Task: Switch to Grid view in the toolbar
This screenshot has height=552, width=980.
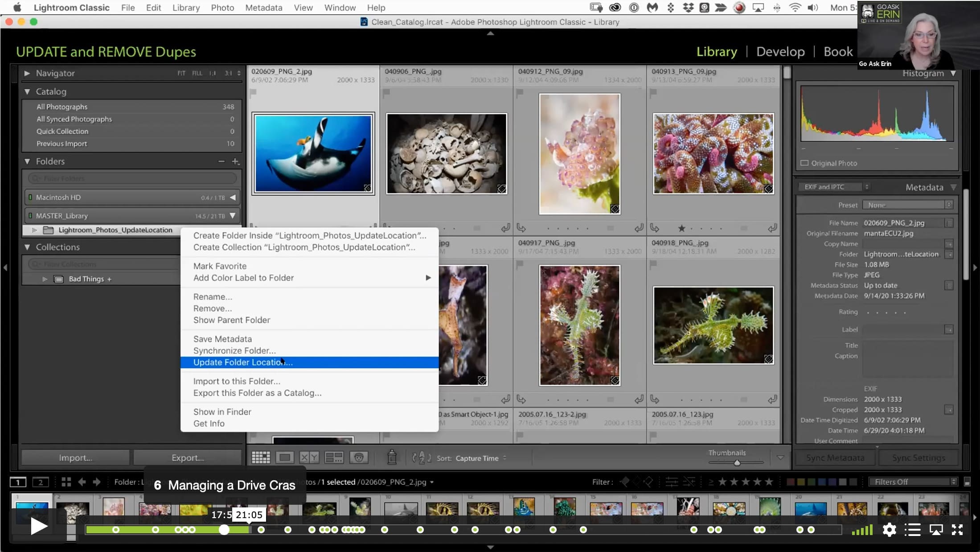Action: (x=261, y=457)
